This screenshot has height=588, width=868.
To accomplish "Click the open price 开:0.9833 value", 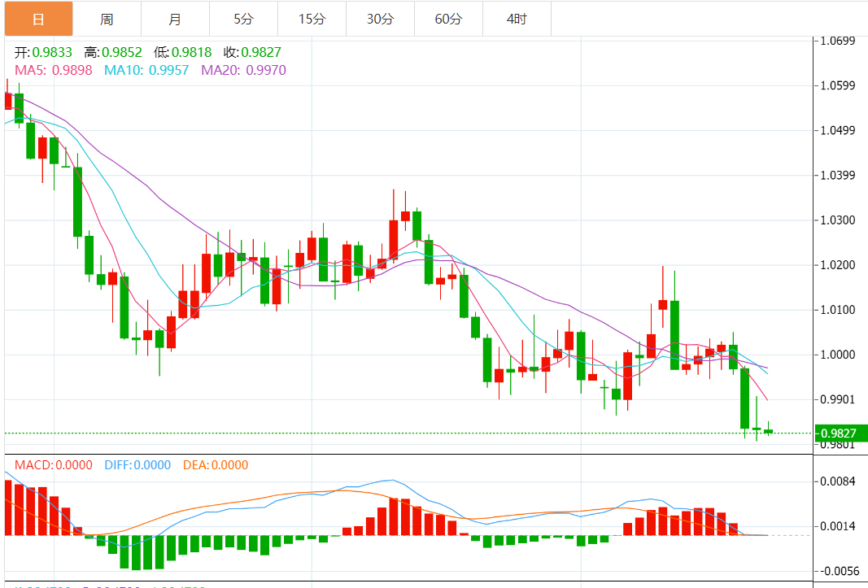I will pyautogui.click(x=43, y=52).
